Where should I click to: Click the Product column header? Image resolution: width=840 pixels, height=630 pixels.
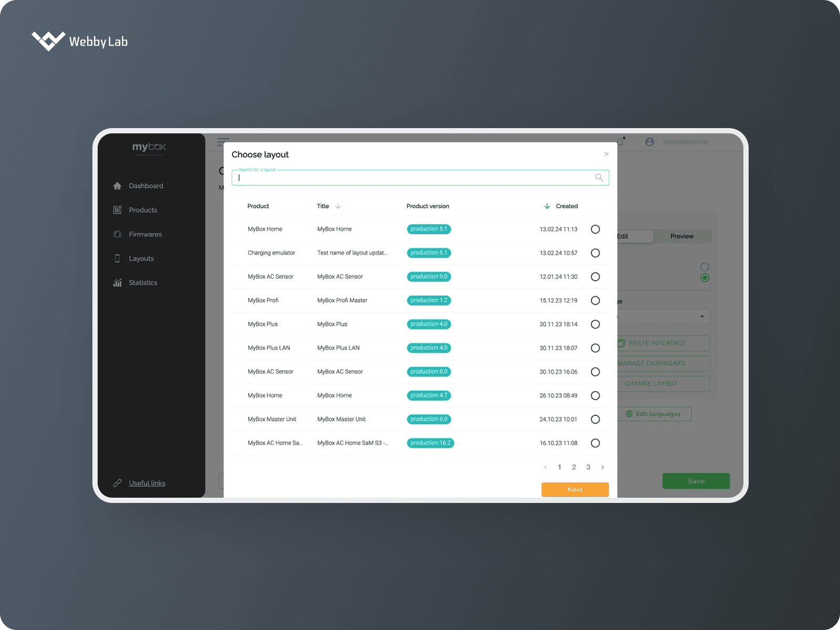click(258, 206)
